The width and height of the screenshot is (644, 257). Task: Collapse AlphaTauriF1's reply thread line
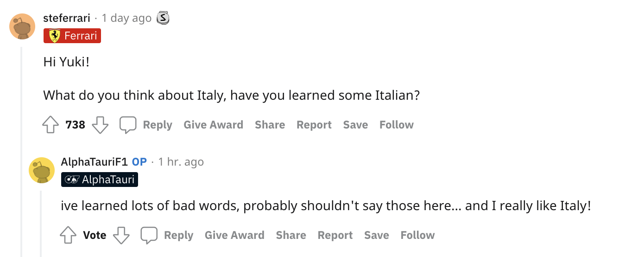click(41, 223)
